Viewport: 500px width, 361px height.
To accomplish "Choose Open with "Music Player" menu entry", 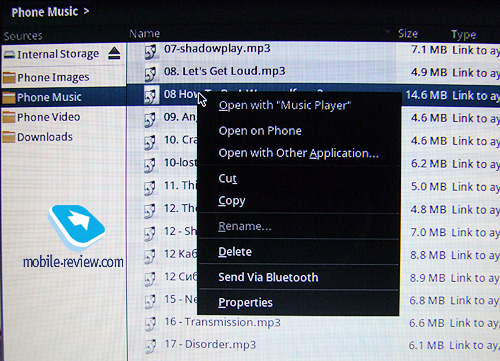I will click(285, 105).
